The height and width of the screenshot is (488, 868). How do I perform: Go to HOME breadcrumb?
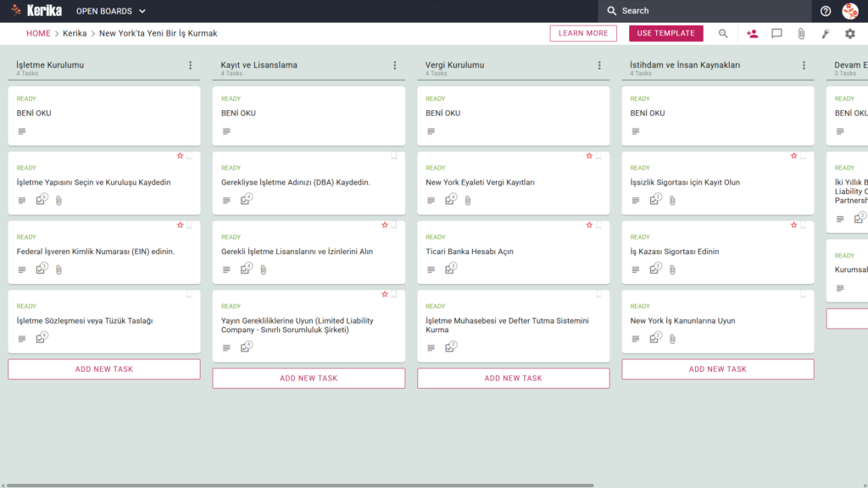coord(38,33)
